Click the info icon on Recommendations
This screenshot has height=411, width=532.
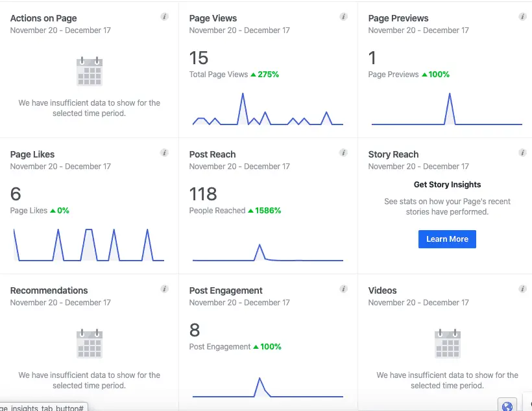tap(165, 289)
